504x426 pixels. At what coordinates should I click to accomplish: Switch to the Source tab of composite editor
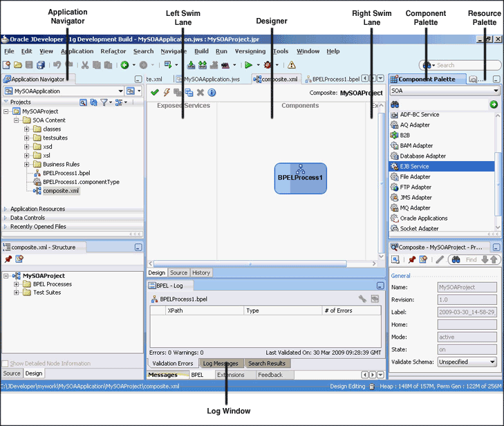[x=178, y=272]
